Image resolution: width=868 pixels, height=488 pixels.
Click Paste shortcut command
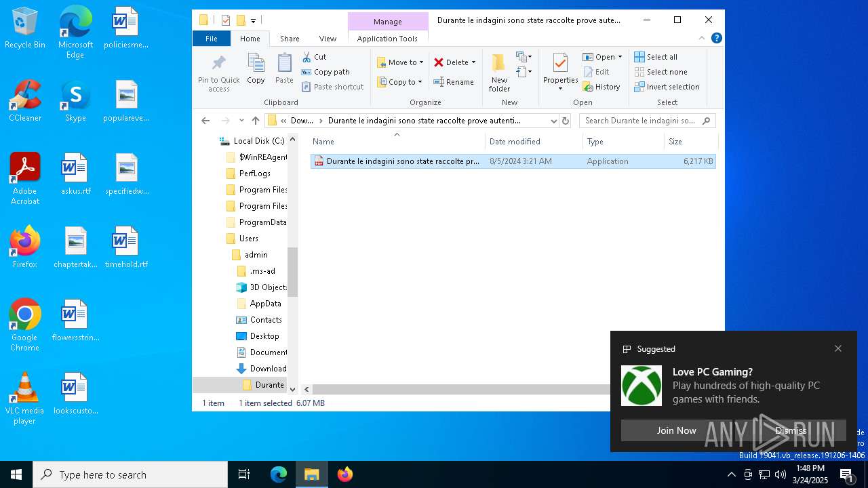pos(332,87)
